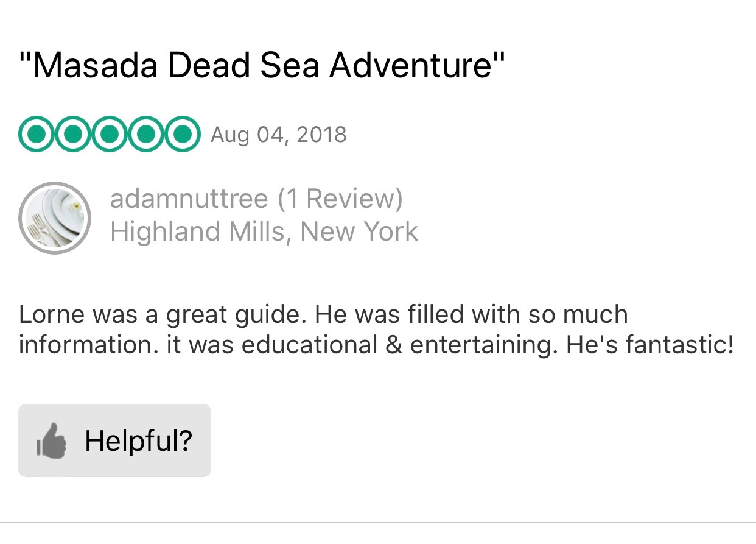756x544 pixels.
Task: Click the third rating bubble
Action: 109,133
